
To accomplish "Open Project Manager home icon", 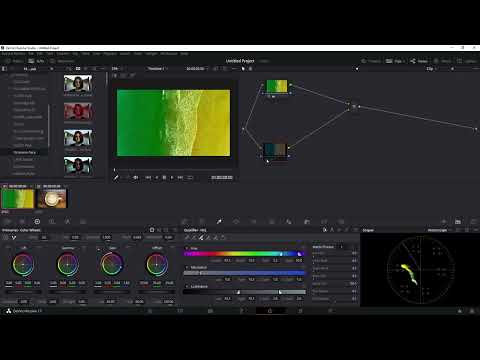I will [x=460, y=311].
